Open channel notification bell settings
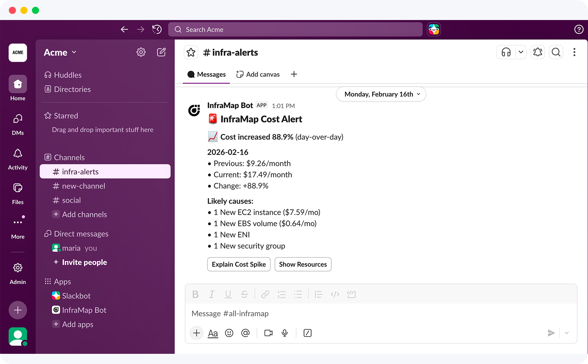Image resolution: width=588 pixels, height=364 pixels. click(538, 52)
